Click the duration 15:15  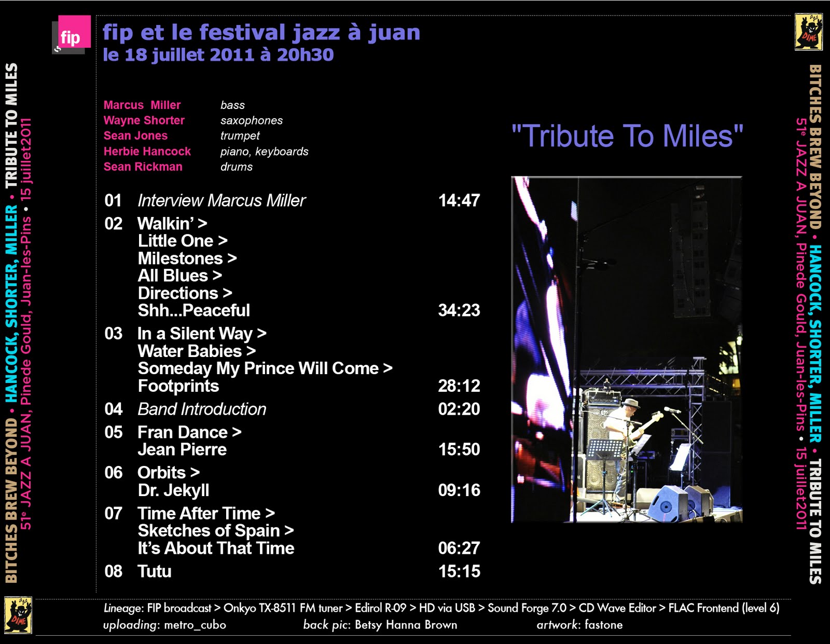[x=459, y=572]
